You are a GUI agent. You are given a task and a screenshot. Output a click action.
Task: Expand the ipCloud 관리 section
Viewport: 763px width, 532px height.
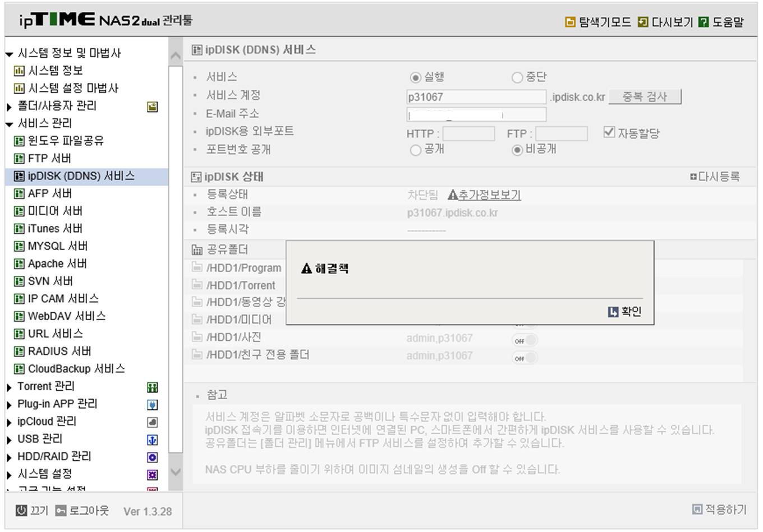[x=9, y=422]
